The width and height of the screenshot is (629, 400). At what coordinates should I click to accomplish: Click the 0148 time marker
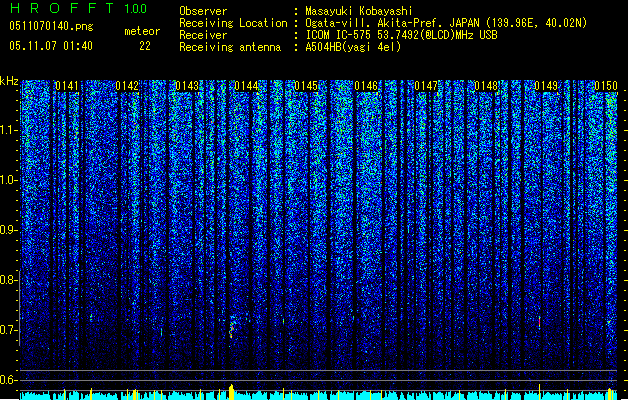click(486, 86)
